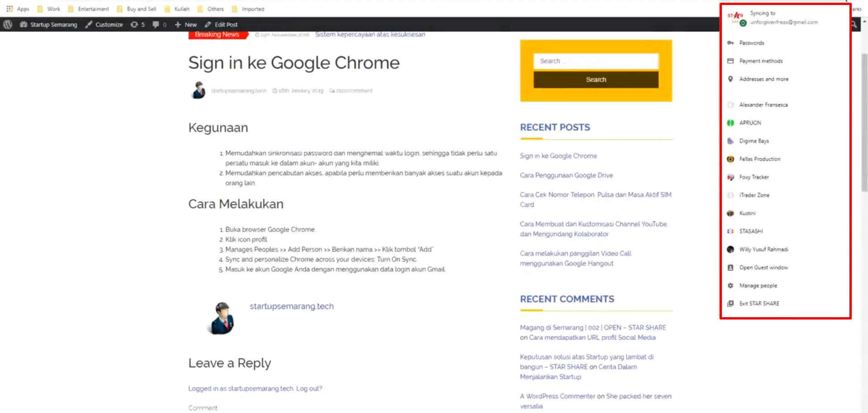The height and width of the screenshot is (413, 868).
Task: Open Addresses and more pin icon
Action: (x=730, y=79)
